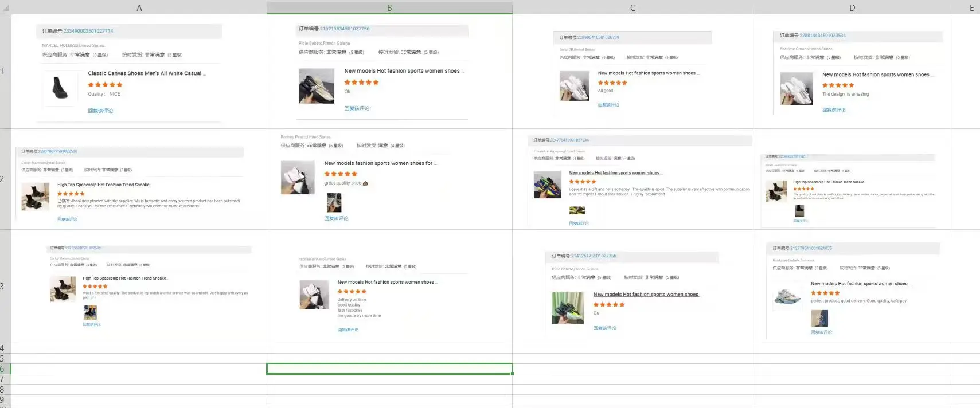
Task: Click the 'The design is amazing' review text
Action: [845, 94]
